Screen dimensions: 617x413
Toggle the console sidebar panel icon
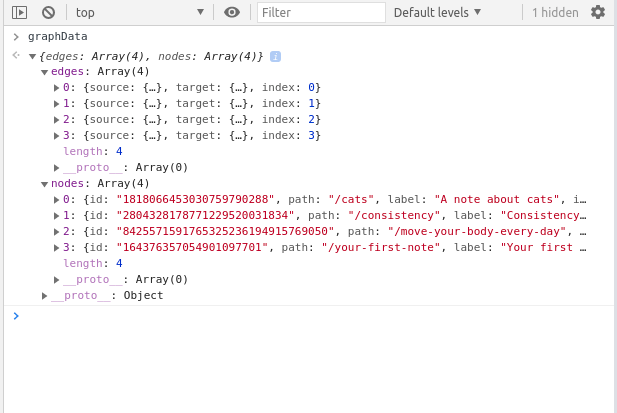(19, 12)
